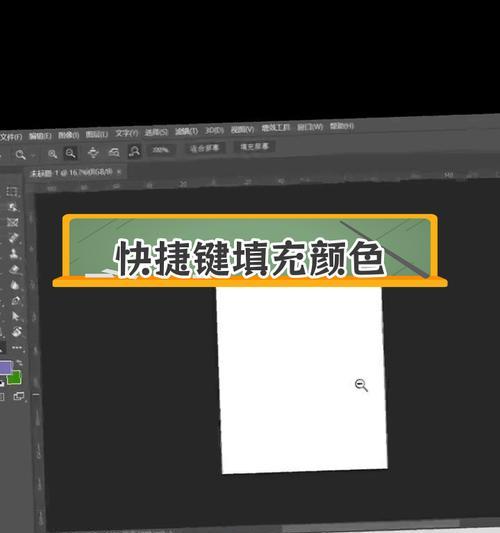Screen dimensions: 500x533
Task: Toggle Zoom All Windows option
Action: click(x=114, y=152)
